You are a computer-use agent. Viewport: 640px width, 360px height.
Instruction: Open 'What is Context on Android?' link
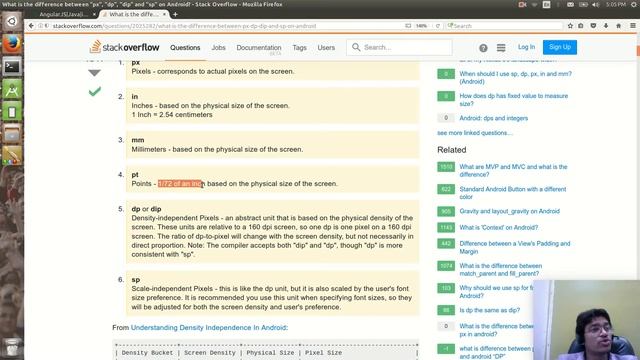(x=499, y=227)
